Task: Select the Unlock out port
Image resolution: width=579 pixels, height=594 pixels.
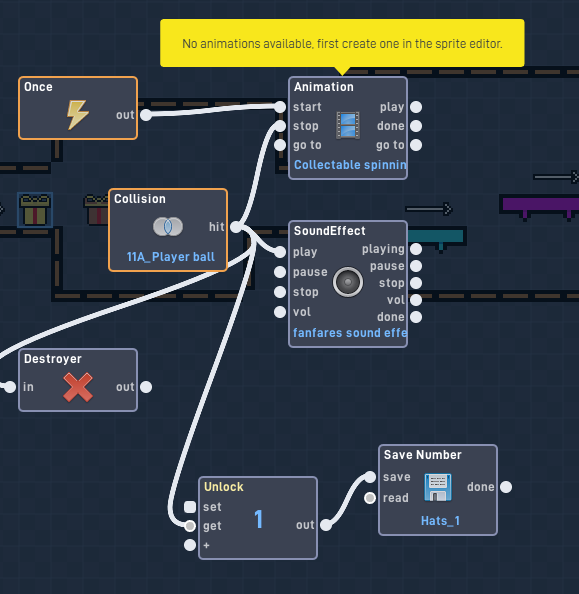Action: tap(326, 525)
